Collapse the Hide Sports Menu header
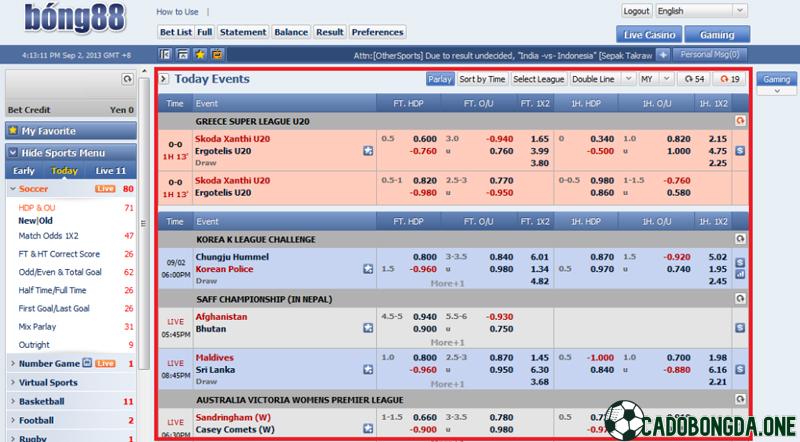Image resolution: width=800 pixels, height=442 pixels. (x=71, y=153)
